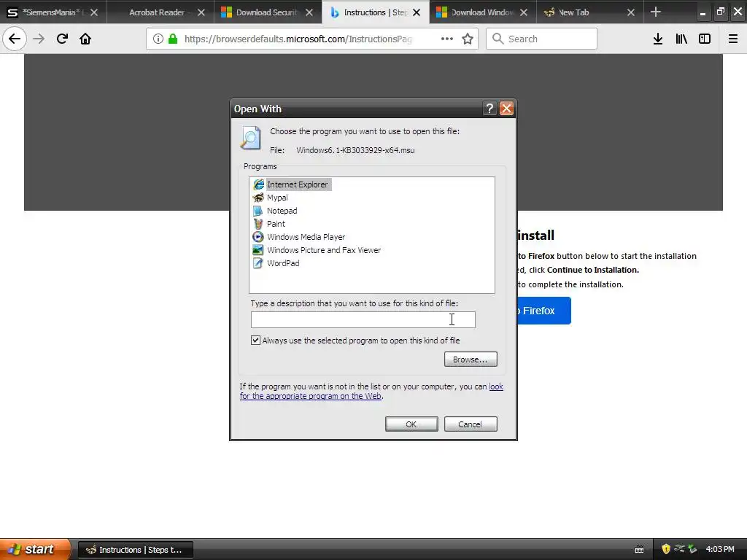Click the Open With help question button
Viewport: 747px width, 560px height.
click(x=489, y=109)
